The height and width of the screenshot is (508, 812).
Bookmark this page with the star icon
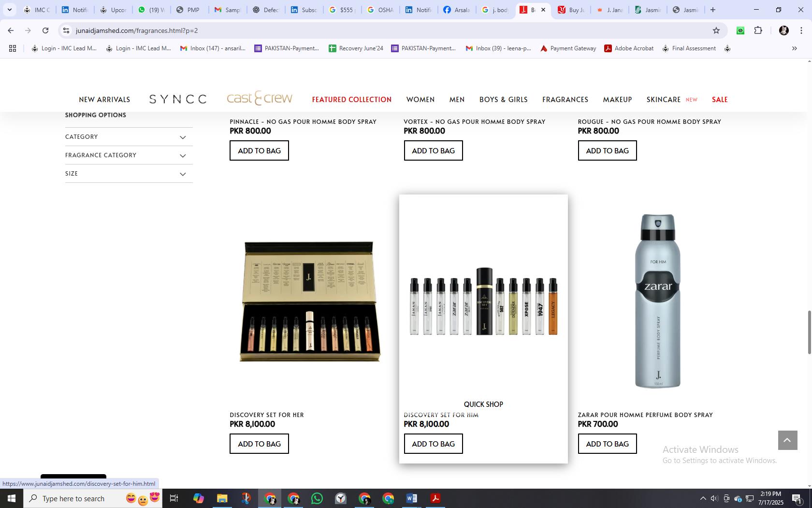716,30
